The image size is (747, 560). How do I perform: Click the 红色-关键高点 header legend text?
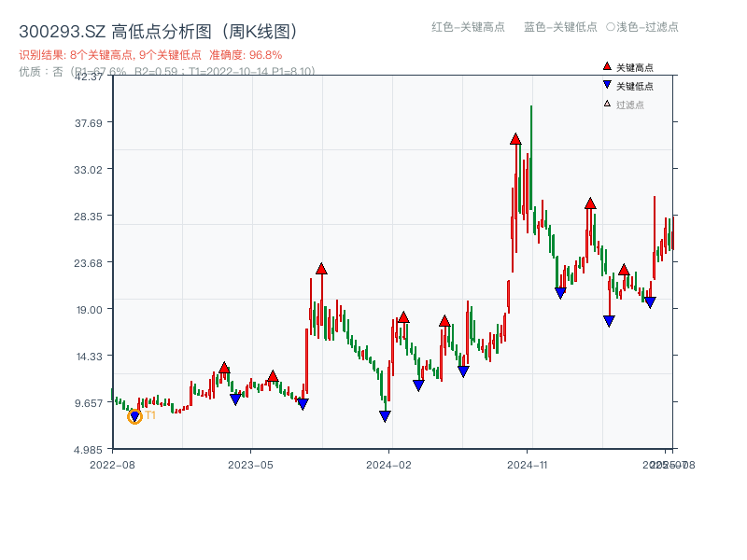coord(469,27)
